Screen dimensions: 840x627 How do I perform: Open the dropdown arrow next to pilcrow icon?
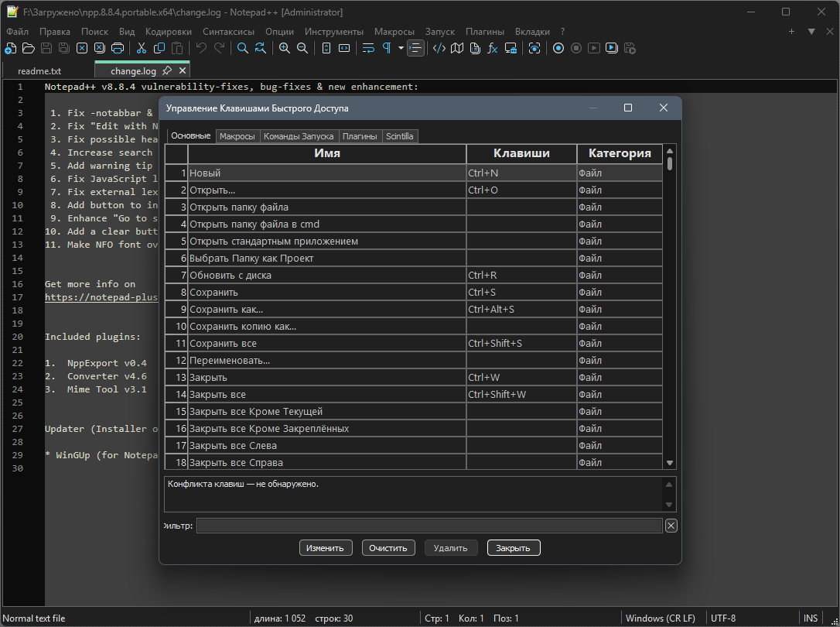click(401, 48)
